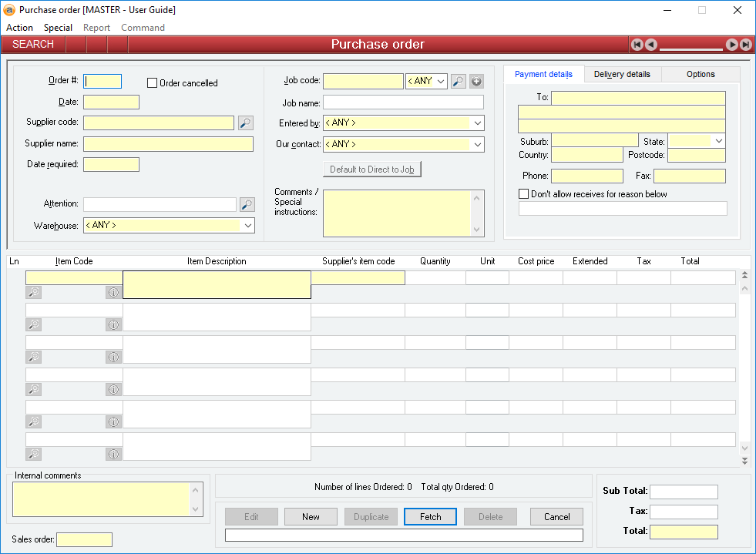
Task: Open the Warehouse dropdown
Action: [248, 226]
